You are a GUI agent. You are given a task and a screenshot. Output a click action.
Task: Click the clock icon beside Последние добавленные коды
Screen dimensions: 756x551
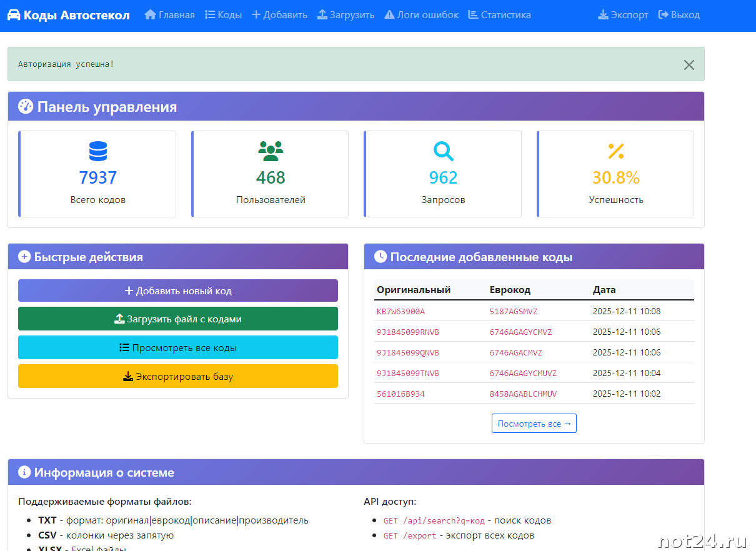click(x=380, y=256)
